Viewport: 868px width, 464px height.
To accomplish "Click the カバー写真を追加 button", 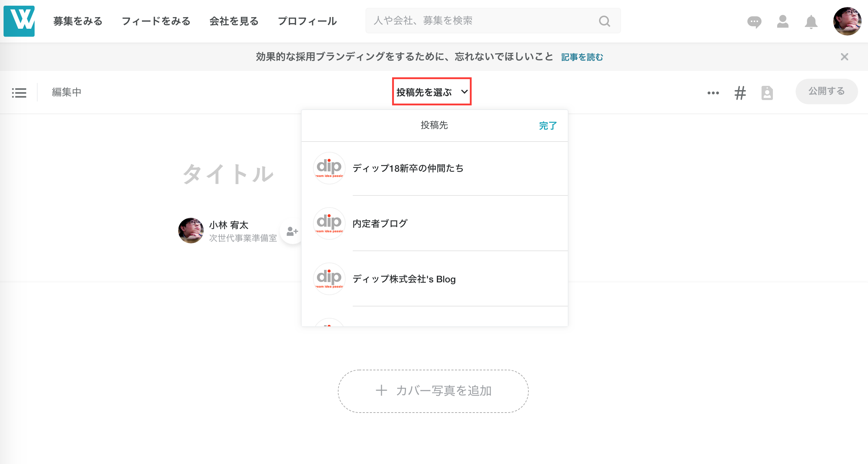I will pos(433,391).
